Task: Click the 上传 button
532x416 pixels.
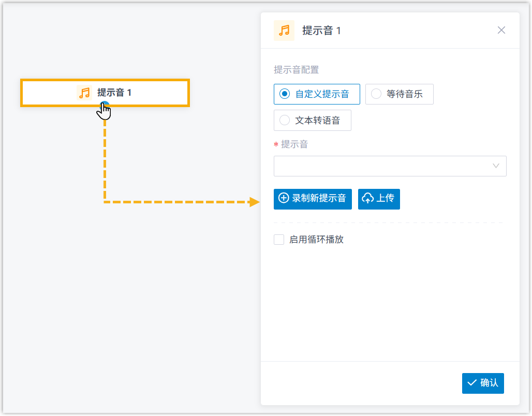Action: [379, 198]
